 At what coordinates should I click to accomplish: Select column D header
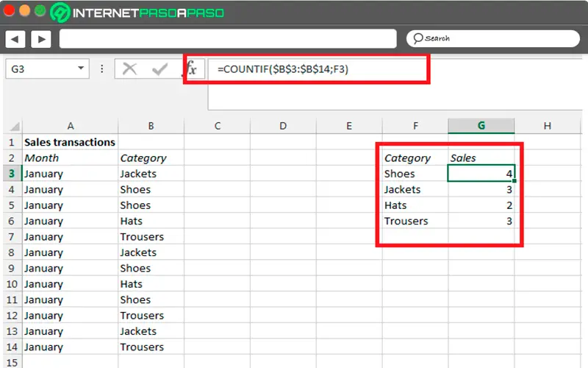pyautogui.click(x=283, y=126)
